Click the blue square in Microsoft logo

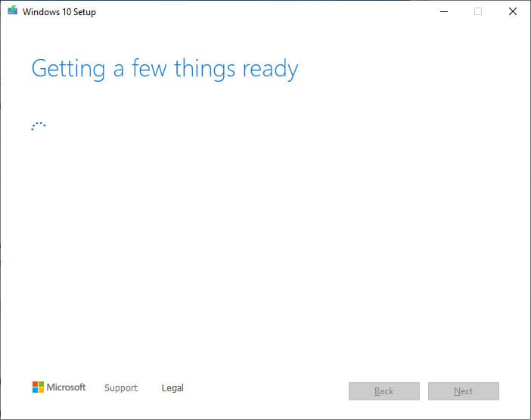[35, 390]
